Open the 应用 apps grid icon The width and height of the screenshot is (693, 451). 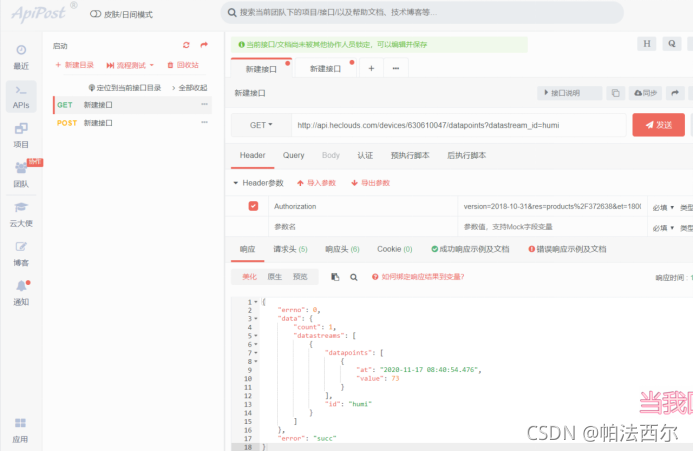pos(20,430)
